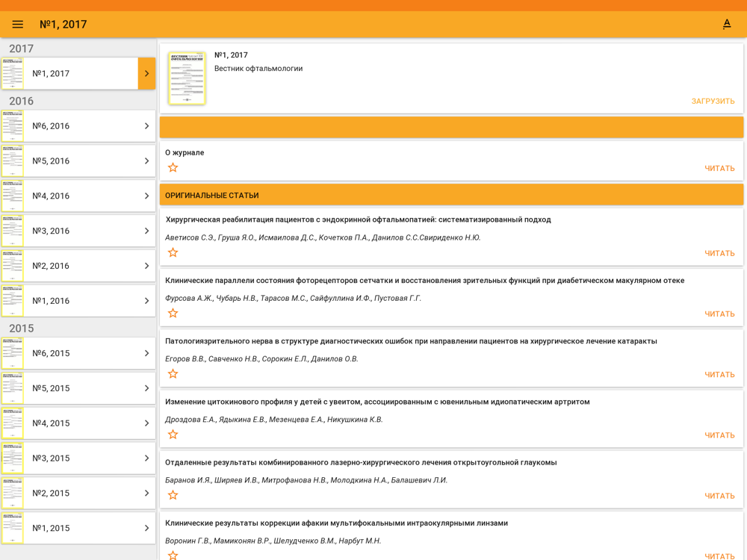Favorite the article by Егоров В.В.
Screen dimensions: 747x560
(x=173, y=374)
